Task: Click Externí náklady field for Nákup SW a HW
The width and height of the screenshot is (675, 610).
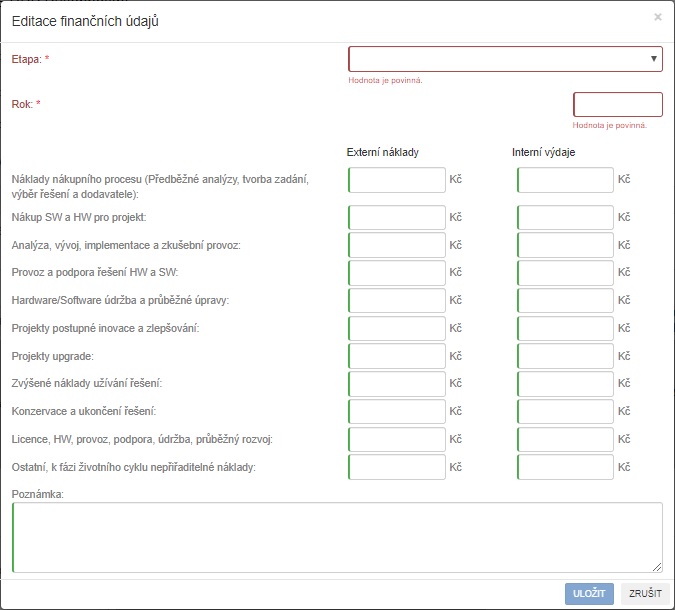Action: pyautogui.click(x=397, y=218)
